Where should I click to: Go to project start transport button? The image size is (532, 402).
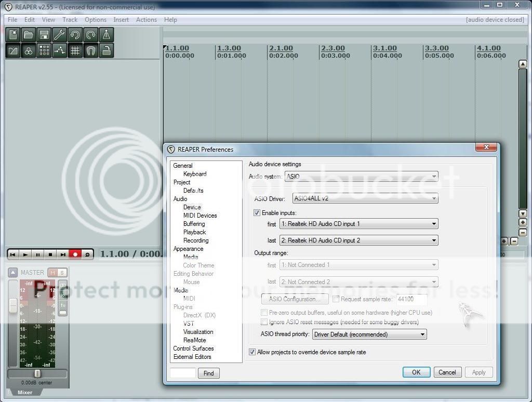[x=13, y=254]
